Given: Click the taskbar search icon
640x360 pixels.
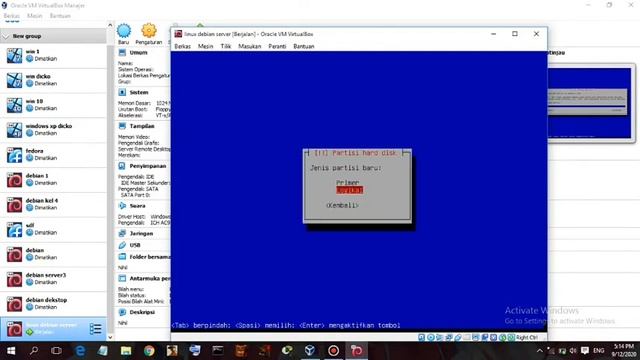Looking at the screenshot, I should pyautogui.click(x=34, y=351).
